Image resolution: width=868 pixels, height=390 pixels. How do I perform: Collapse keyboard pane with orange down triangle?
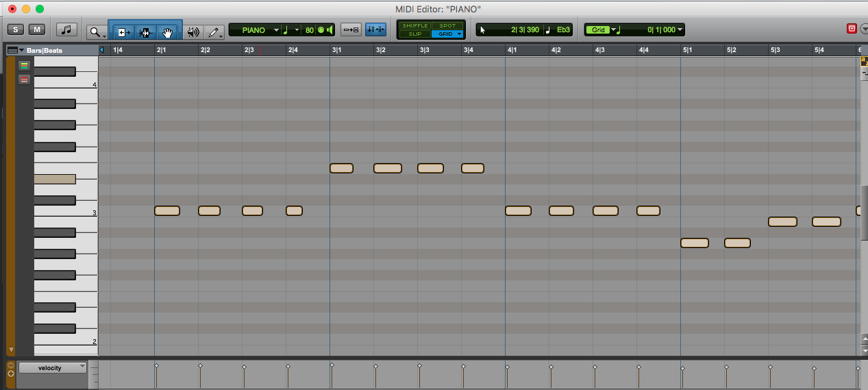[10, 350]
